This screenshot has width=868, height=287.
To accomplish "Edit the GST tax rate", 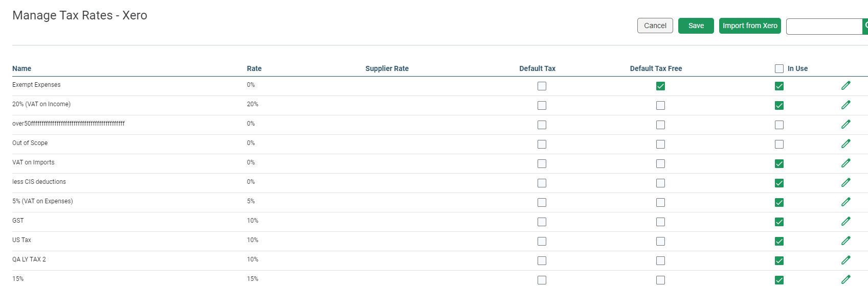I will tap(846, 221).
